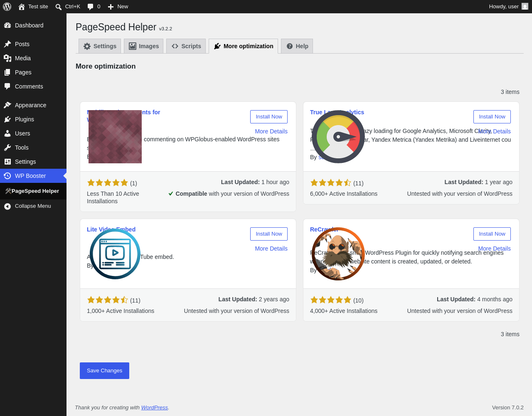The image size is (532, 416).
Task: Click the Appearance paintbrush icon
Action: pyautogui.click(x=7, y=105)
